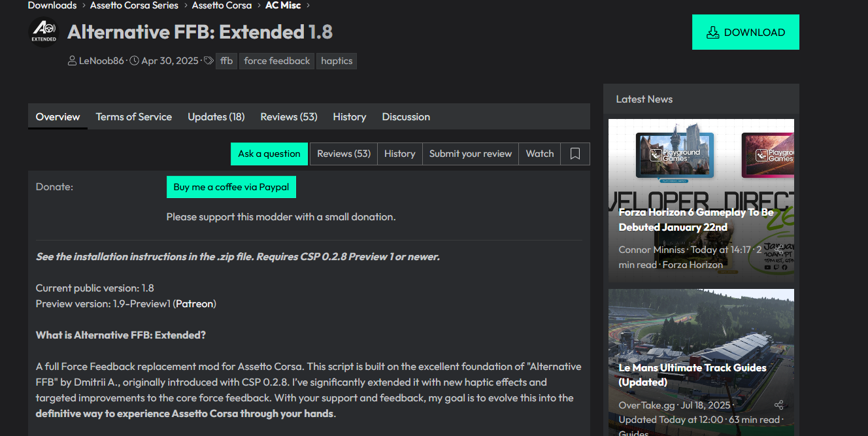Screen dimensions: 868x436
Task: Click the green DOWNLOAD button
Action: [746, 32]
